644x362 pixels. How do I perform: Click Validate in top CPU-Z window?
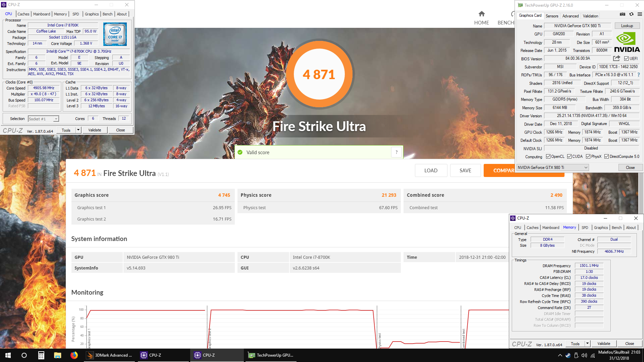(95, 130)
